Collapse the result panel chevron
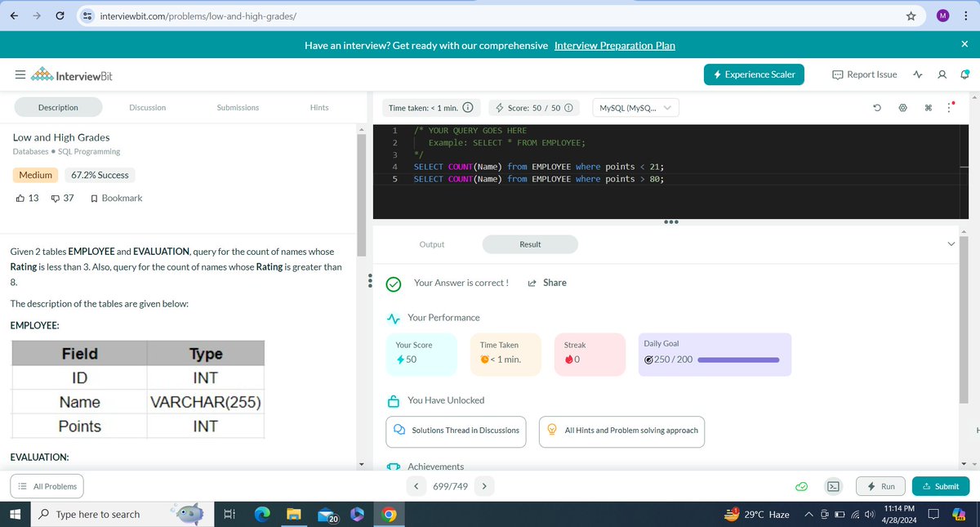The width and height of the screenshot is (980, 527). [951, 243]
